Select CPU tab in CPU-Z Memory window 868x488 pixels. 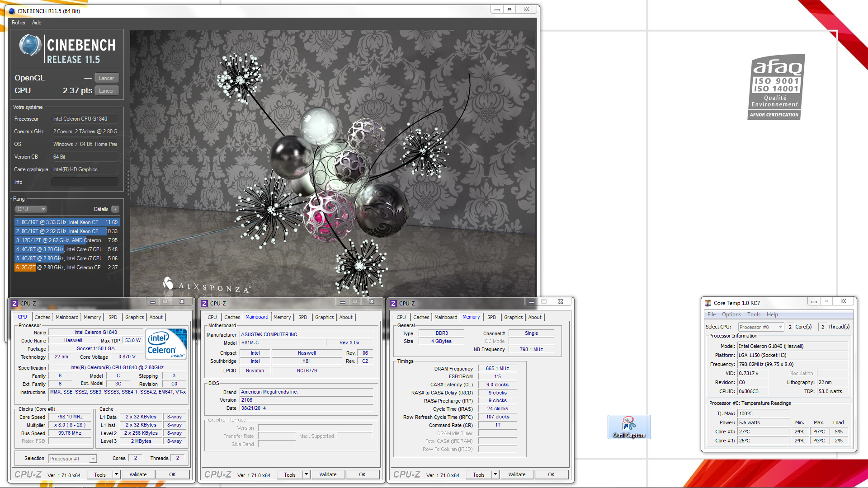[x=401, y=317]
